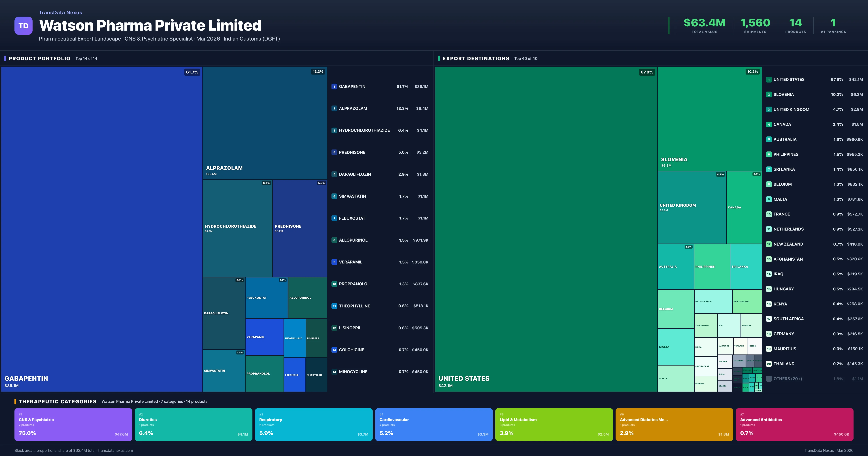Viewport: 868px width, 456px height.
Task: Click the #2 badge beside ALPRAZOLAM
Action: 334,108
